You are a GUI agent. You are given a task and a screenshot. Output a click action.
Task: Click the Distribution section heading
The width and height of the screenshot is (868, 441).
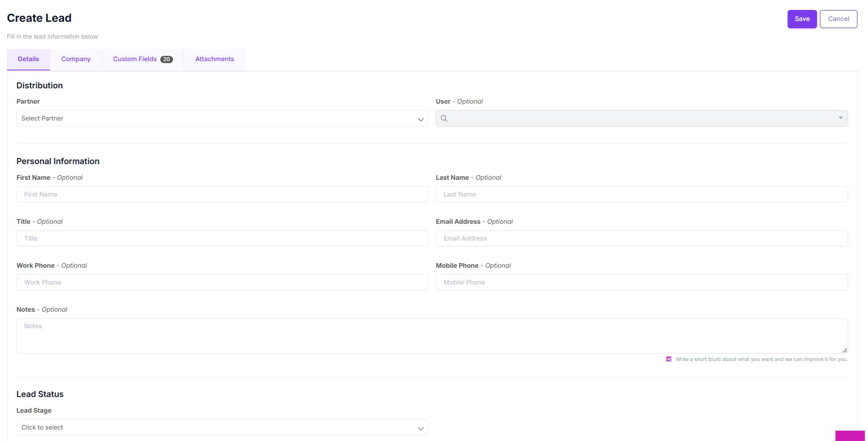click(39, 86)
